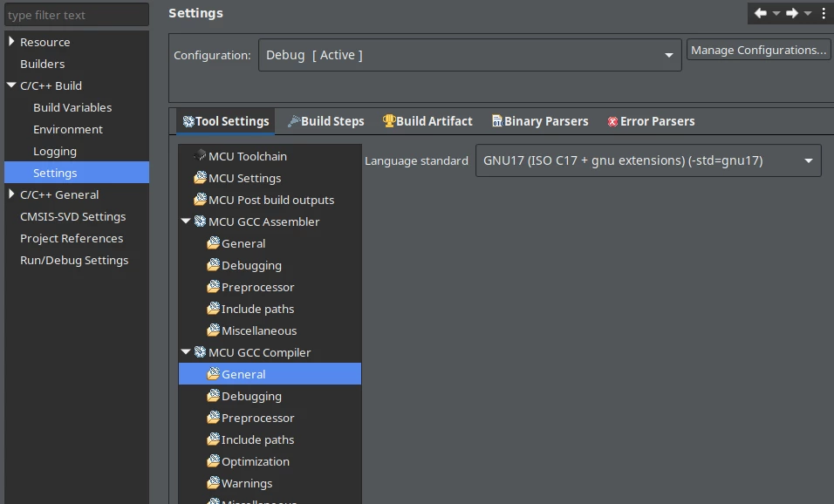Click the Manage Configurations button

pyautogui.click(x=758, y=50)
